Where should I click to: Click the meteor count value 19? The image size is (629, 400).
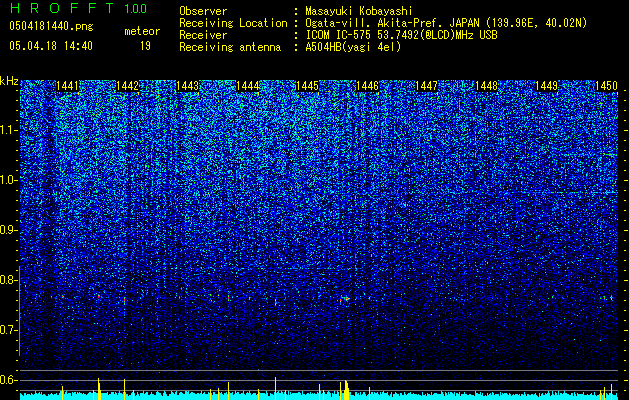145,46
